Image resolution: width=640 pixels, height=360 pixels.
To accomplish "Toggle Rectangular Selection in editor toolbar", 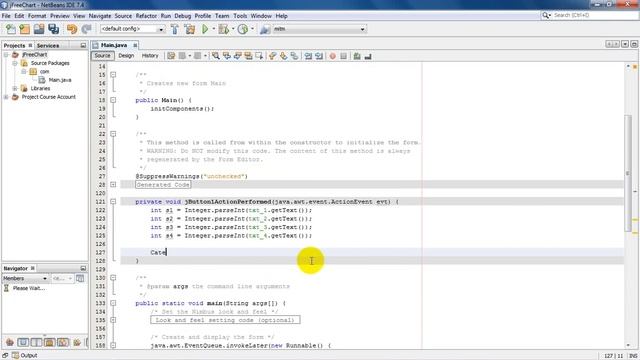I will point(259,56).
